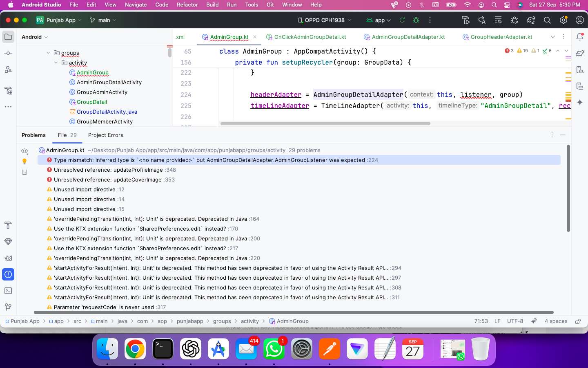Open Google Chrome from the Dock

[x=135, y=349]
